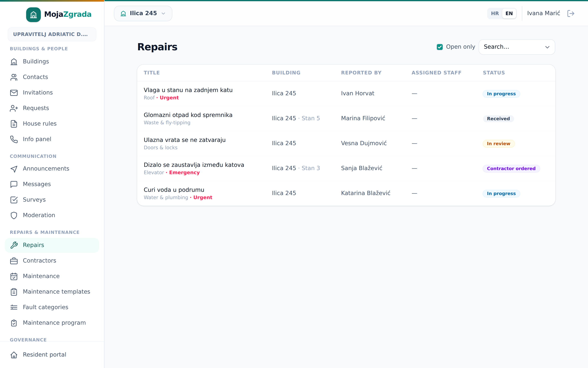The width and height of the screenshot is (588, 368).
Task: Click the Requests user-plus icon
Action: (14, 108)
